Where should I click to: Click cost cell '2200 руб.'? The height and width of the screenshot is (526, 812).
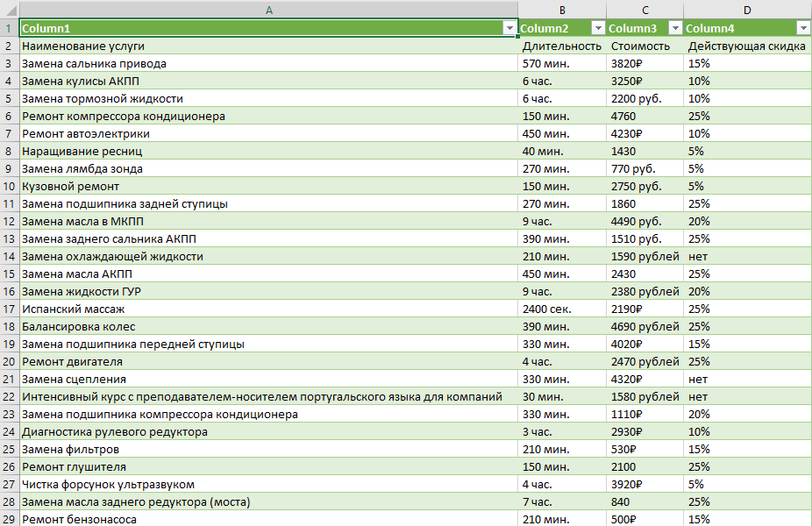645,99
